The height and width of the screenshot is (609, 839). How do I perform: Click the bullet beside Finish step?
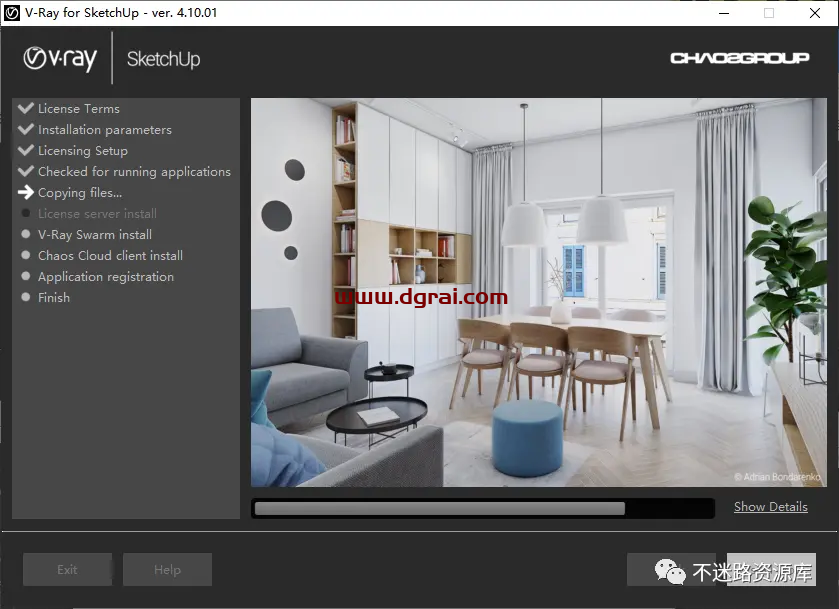[25, 297]
